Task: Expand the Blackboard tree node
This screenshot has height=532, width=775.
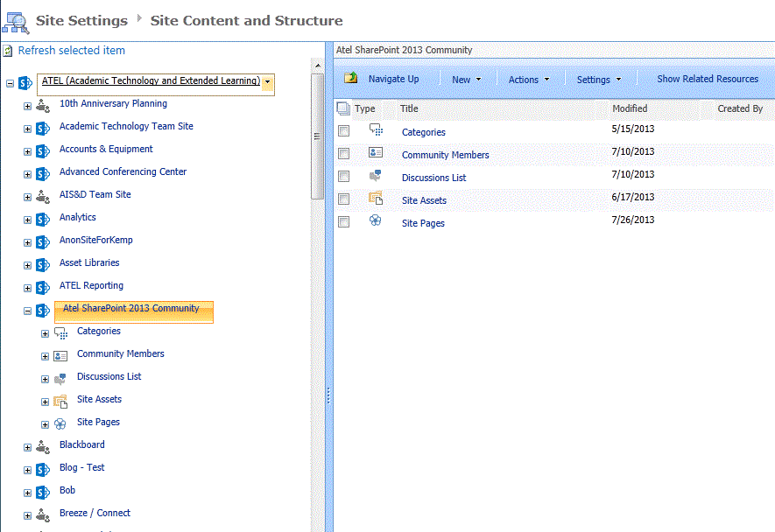Action: [28, 447]
